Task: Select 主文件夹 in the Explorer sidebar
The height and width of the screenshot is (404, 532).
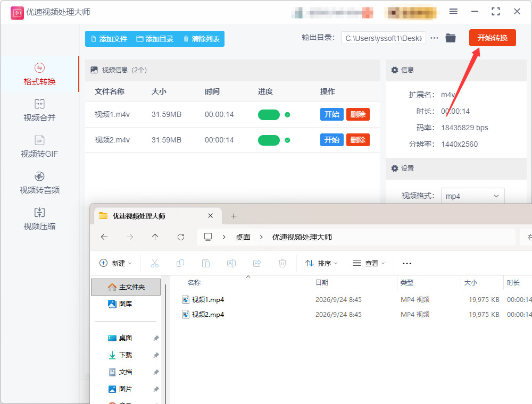Action: [x=126, y=287]
